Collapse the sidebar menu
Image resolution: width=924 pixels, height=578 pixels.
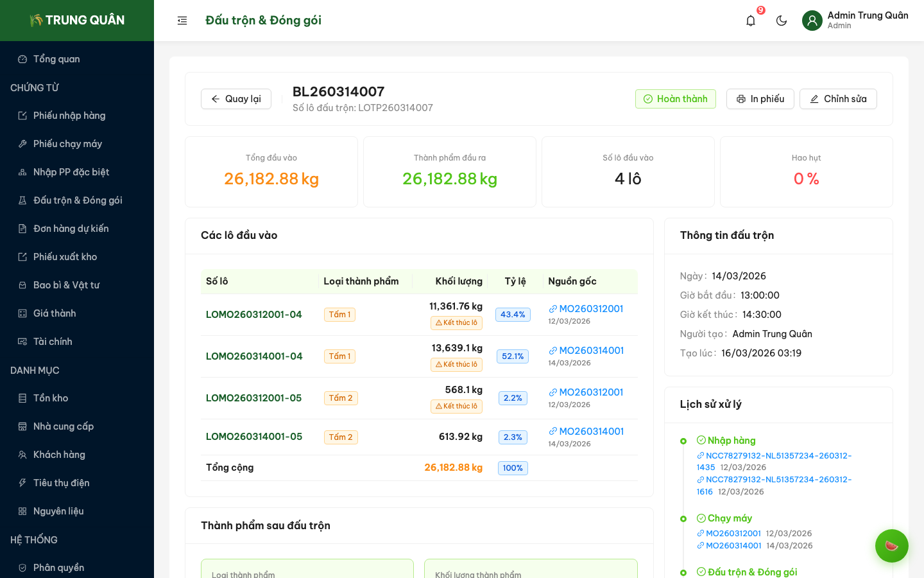[x=182, y=21]
